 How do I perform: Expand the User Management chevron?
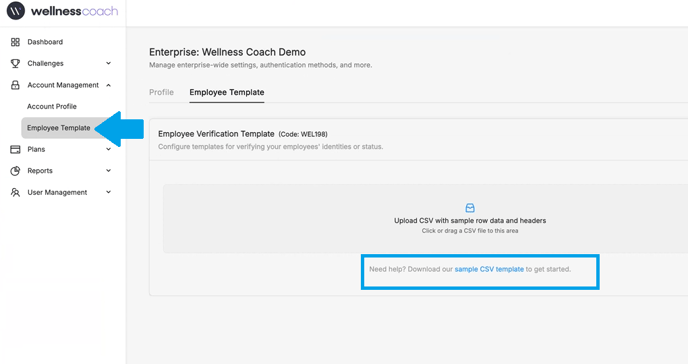click(x=108, y=193)
